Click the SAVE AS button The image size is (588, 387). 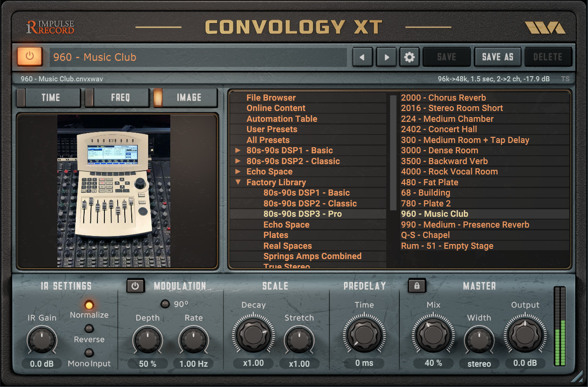(x=498, y=56)
